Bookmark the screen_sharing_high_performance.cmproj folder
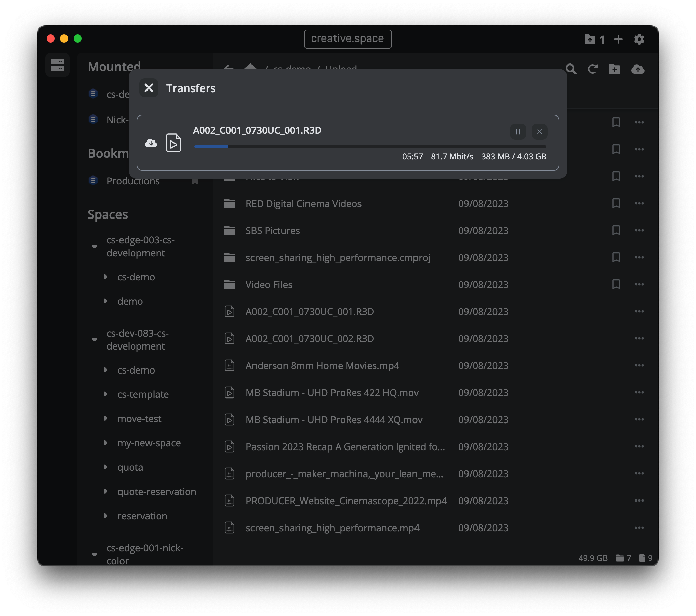Viewport: 696px width, 616px height. tap(616, 257)
